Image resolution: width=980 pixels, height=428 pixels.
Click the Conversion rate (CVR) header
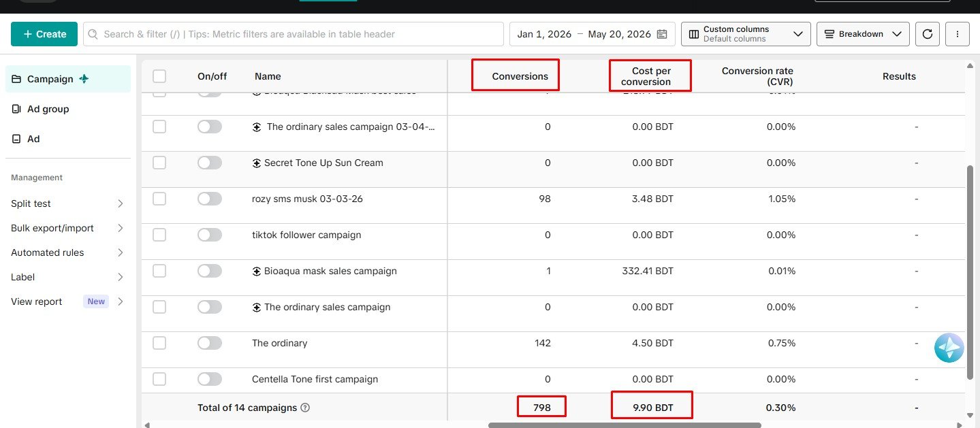coord(757,76)
